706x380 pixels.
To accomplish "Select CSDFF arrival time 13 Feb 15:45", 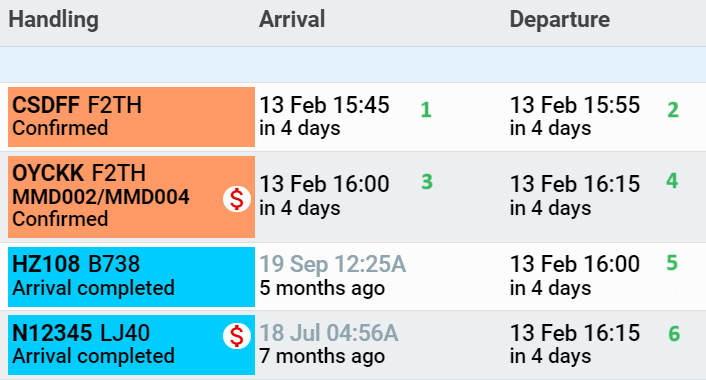I will coord(324,105).
